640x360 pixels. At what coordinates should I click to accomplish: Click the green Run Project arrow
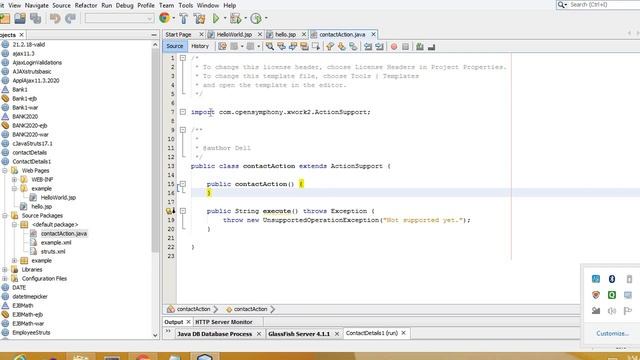[x=216, y=18]
